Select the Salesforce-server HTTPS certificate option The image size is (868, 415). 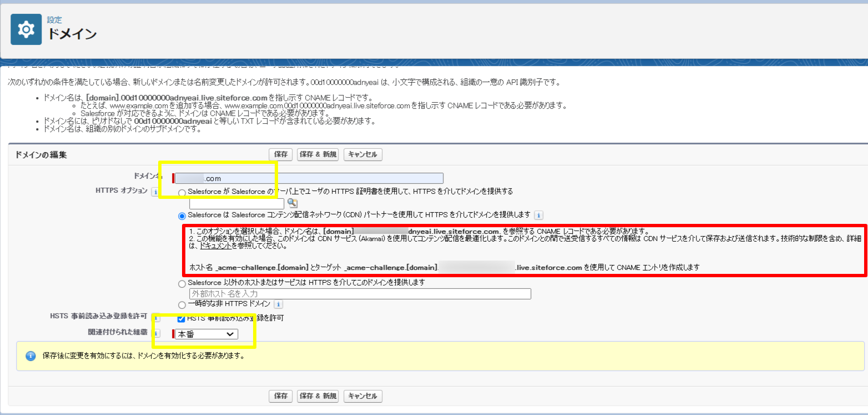point(182,192)
